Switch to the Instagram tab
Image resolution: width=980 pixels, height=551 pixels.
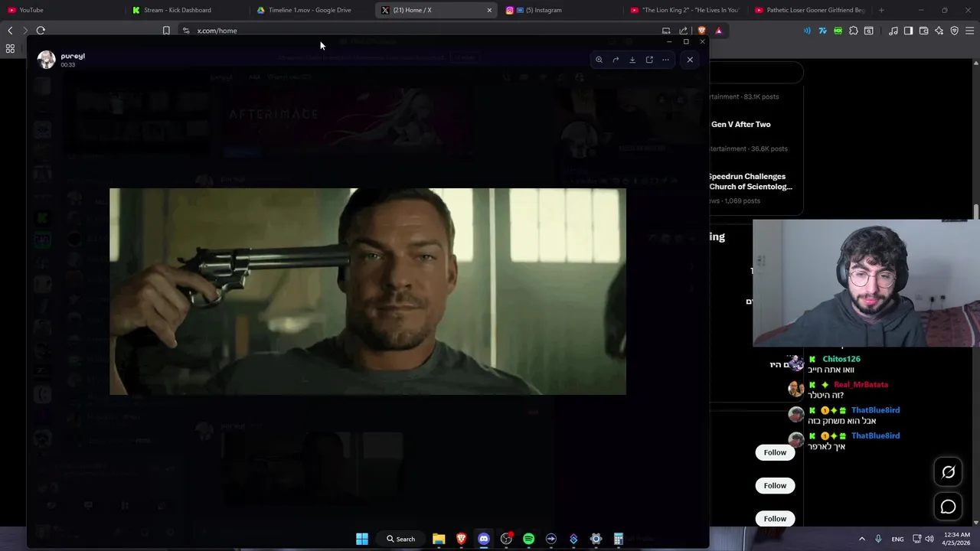point(559,10)
